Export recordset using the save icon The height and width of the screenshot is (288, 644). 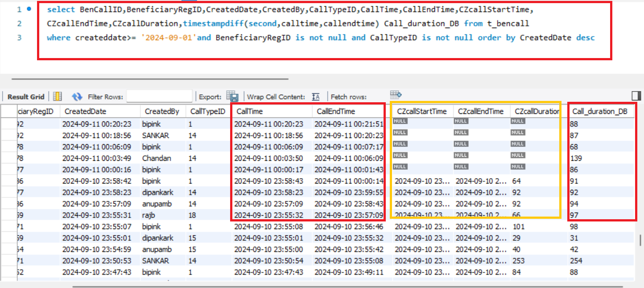232,96
